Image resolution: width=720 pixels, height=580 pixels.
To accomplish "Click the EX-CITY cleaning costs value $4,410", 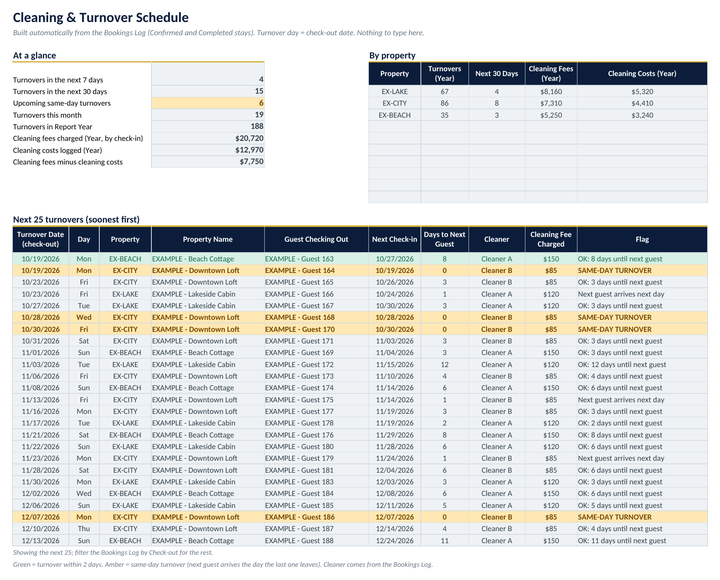I will tap(642, 103).
